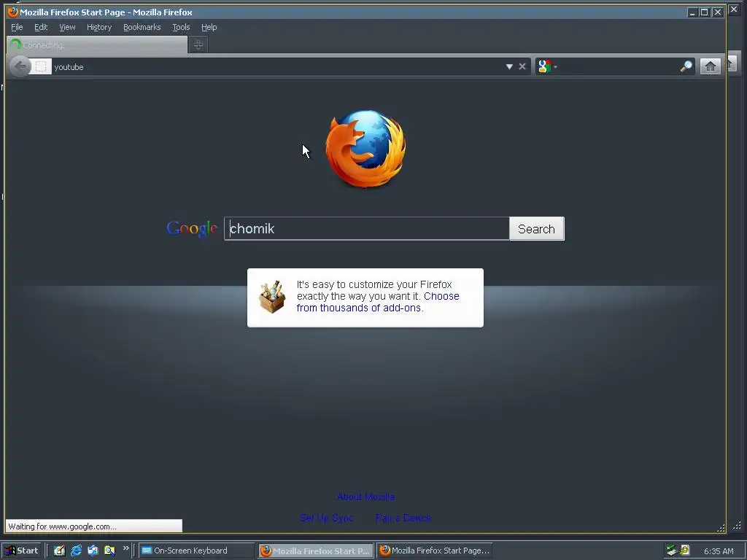Open the Tools menu
This screenshot has width=747, height=560.
point(181,27)
